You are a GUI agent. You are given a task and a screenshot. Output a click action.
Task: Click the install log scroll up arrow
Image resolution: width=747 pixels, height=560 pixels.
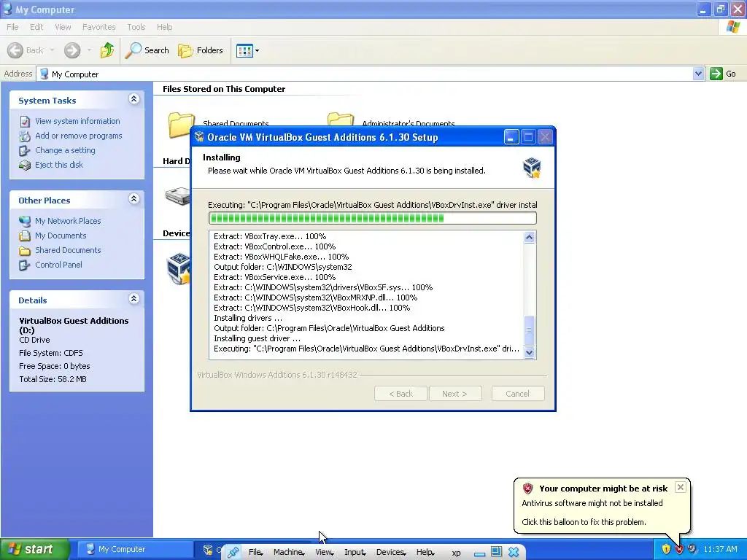click(530, 237)
